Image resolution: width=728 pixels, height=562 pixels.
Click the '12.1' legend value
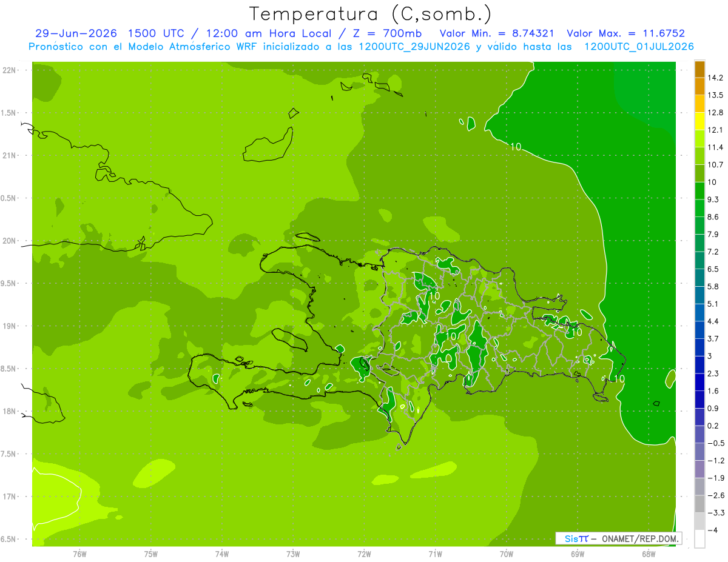[715, 130]
